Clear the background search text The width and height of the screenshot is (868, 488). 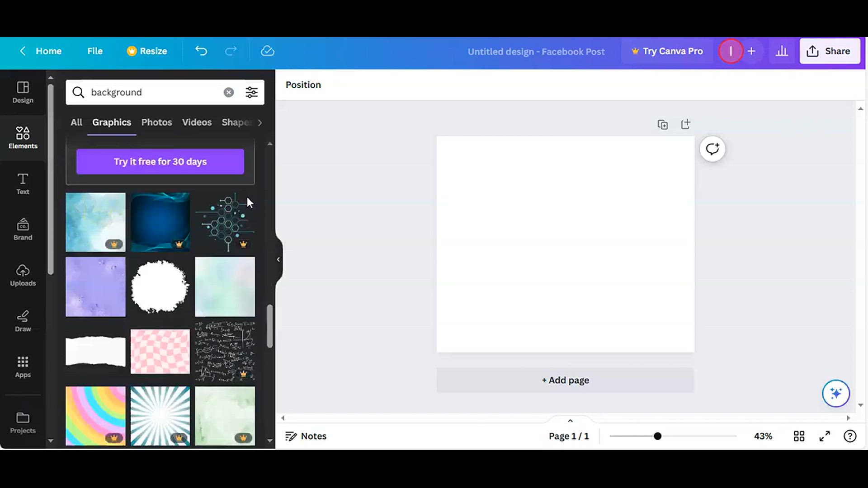click(x=229, y=92)
